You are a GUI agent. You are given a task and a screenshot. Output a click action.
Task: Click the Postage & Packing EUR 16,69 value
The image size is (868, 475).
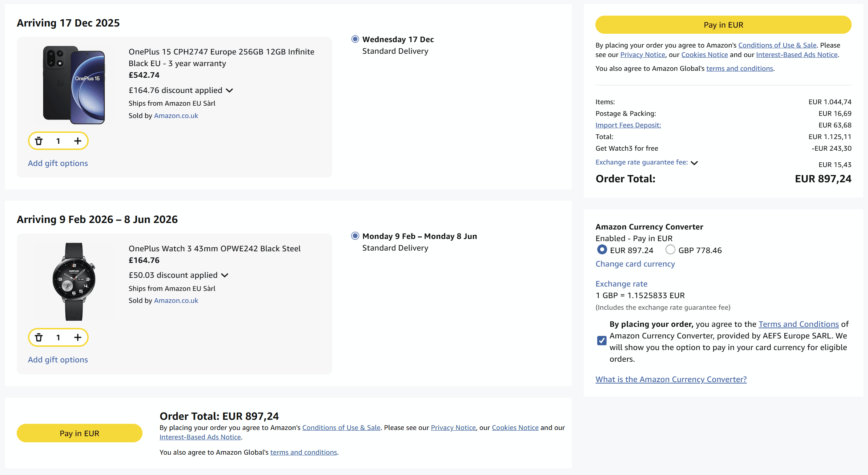click(835, 114)
